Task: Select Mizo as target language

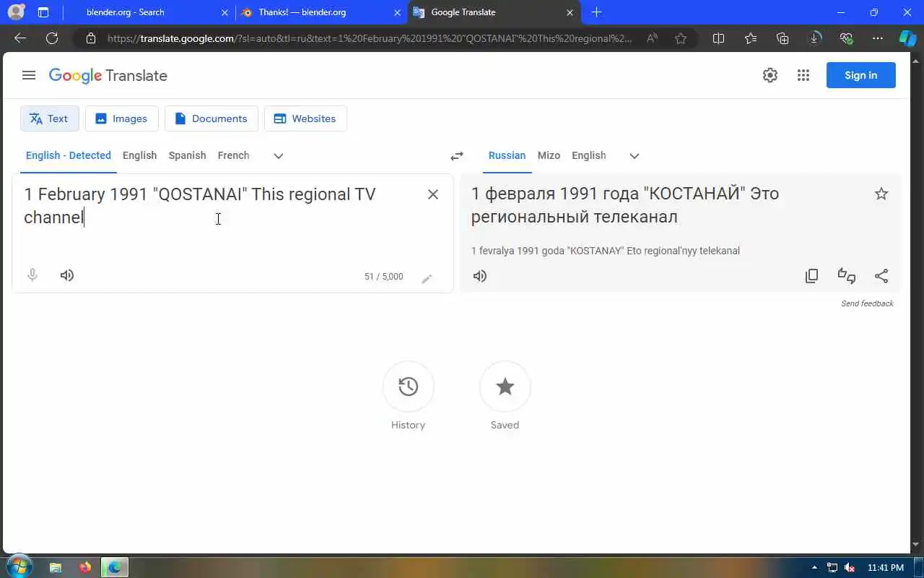Action: coord(549,155)
